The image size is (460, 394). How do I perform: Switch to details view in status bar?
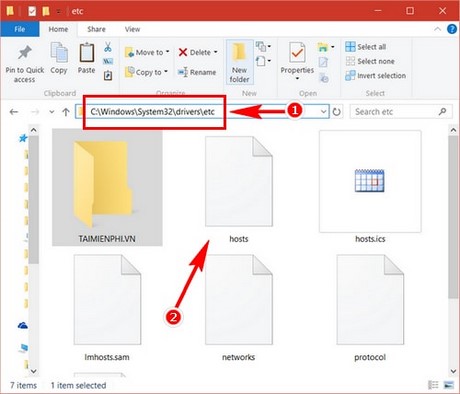pyautogui.click(x=433, y=385)
